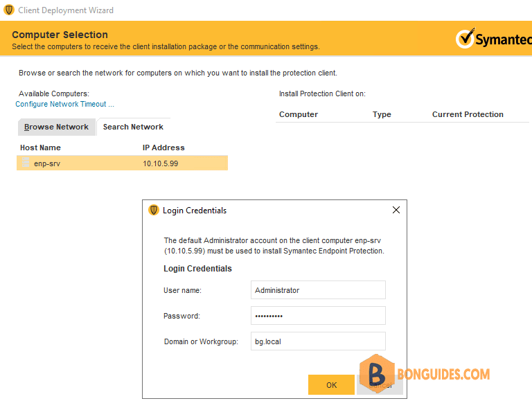The width and height of the screenshot is (532, 419).
Task: Click the Login Credentials dialog shield icon
Action: (154, 211)
